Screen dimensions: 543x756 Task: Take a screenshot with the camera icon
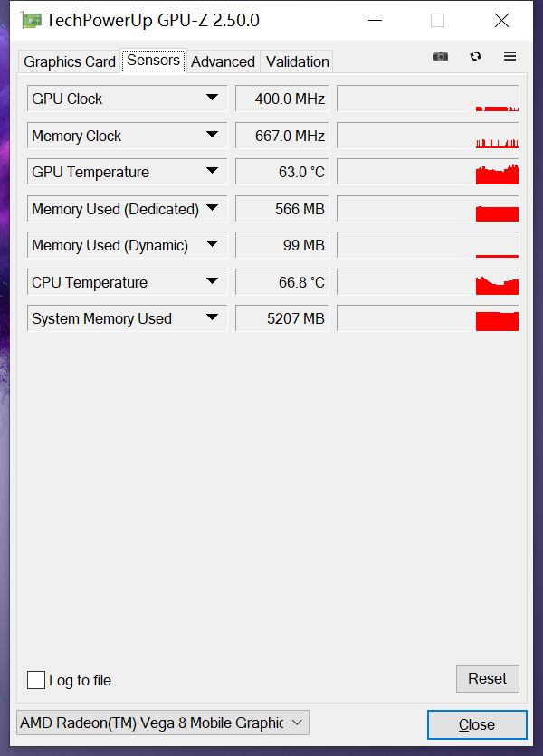tap(441, 56)
